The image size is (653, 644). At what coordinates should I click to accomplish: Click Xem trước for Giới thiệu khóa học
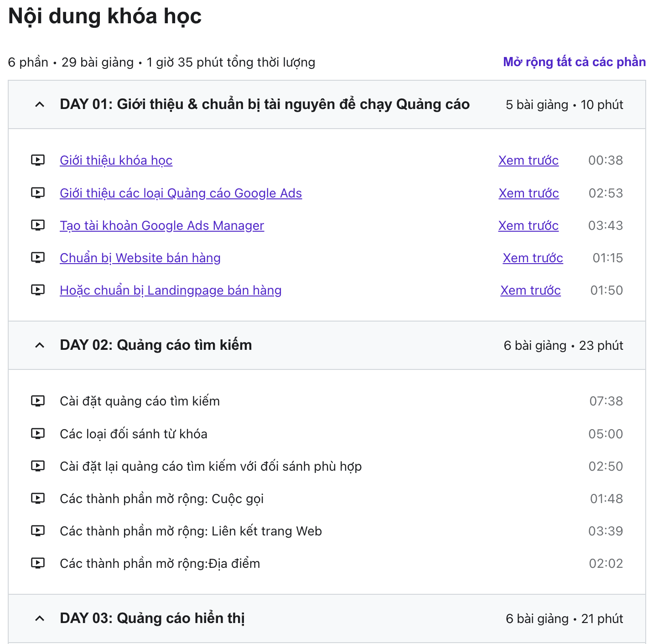pos(529,161)
